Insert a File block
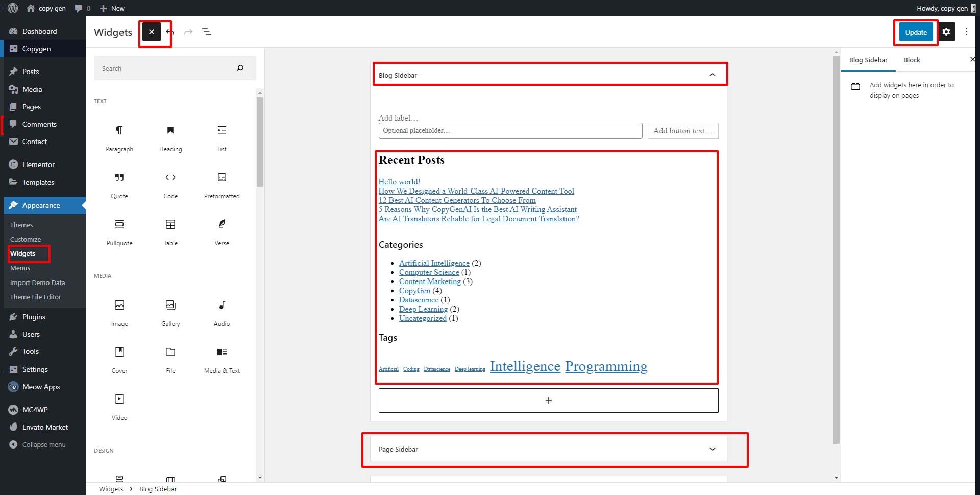 point(170,360)
